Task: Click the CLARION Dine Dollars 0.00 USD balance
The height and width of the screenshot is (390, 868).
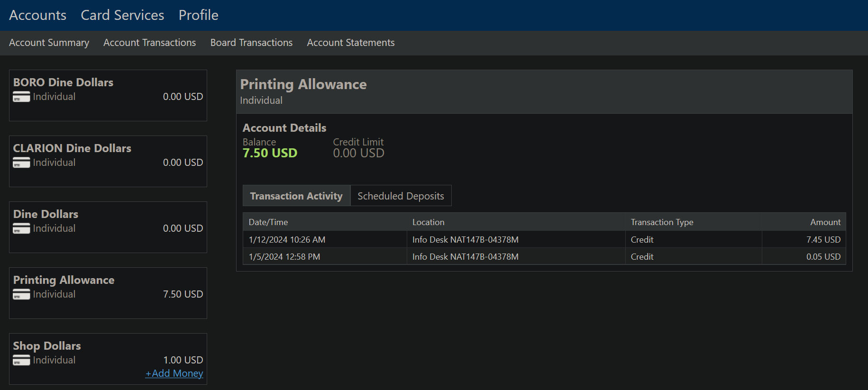Action: [183, 163]
